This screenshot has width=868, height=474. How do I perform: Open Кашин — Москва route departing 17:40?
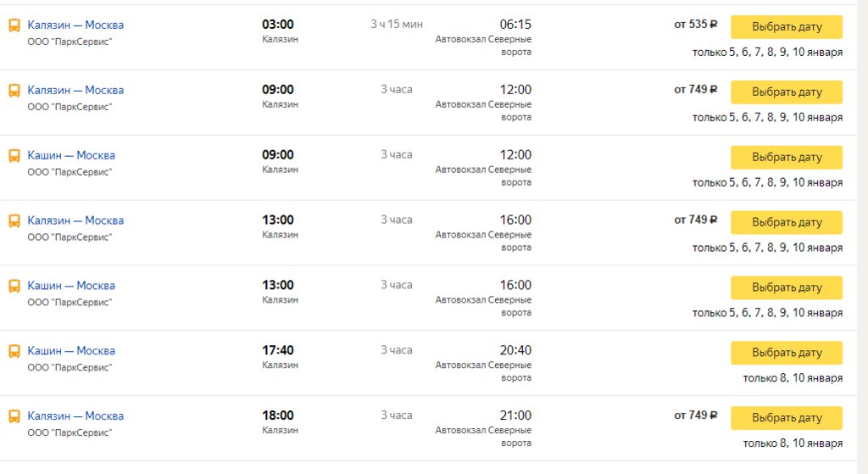pos(71,351)
